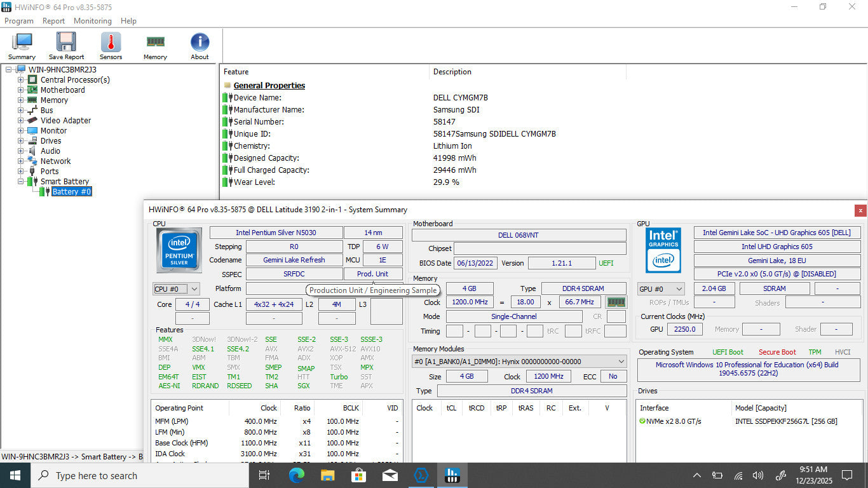This screenshot has width=868, height=488.
Task: Expand the Motherboard tree node
Action: point(20,90)
